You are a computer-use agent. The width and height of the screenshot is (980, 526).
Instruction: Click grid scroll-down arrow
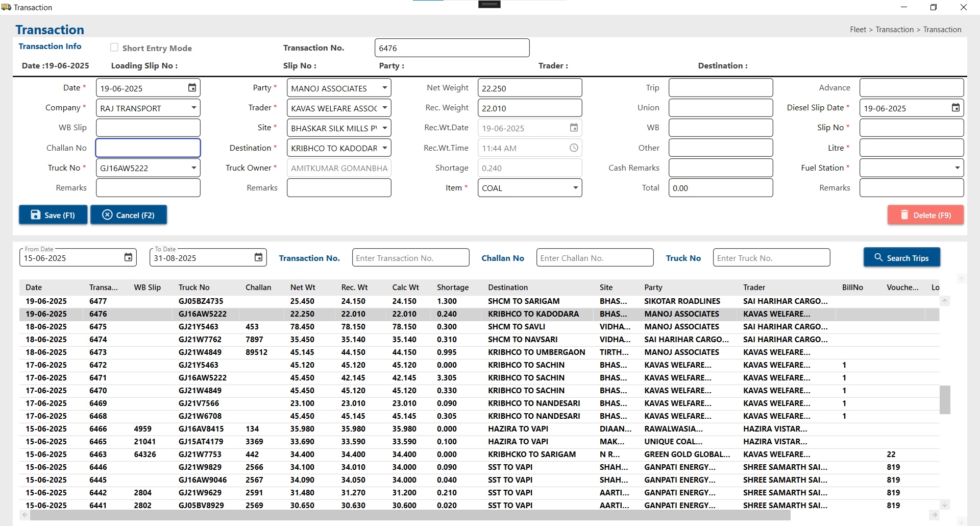coord(945,505)
